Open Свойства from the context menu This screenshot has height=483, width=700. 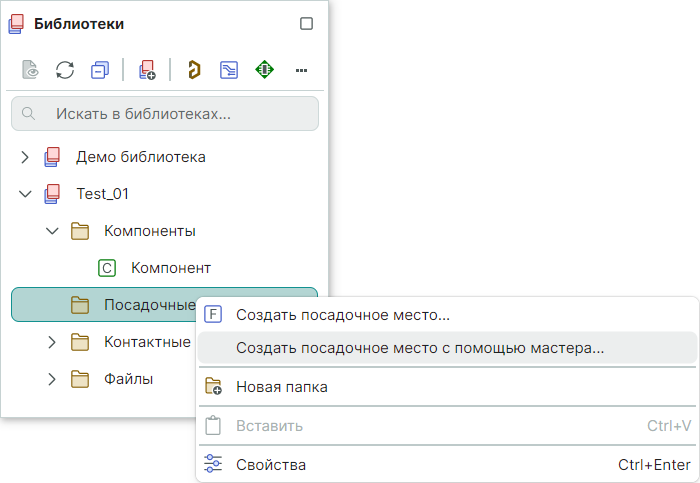coord(270,465)
